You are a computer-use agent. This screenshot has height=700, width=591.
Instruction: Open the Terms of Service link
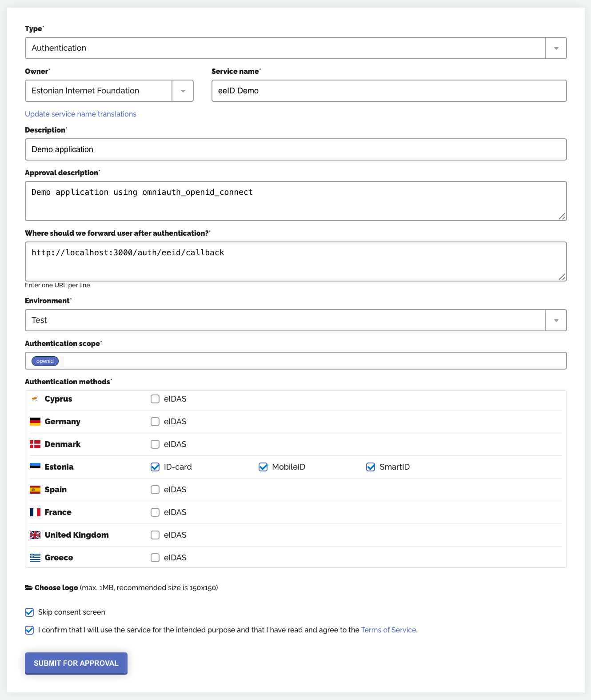(388, 630)
